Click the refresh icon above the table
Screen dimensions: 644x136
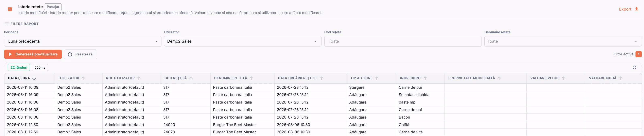pos(634,67)
